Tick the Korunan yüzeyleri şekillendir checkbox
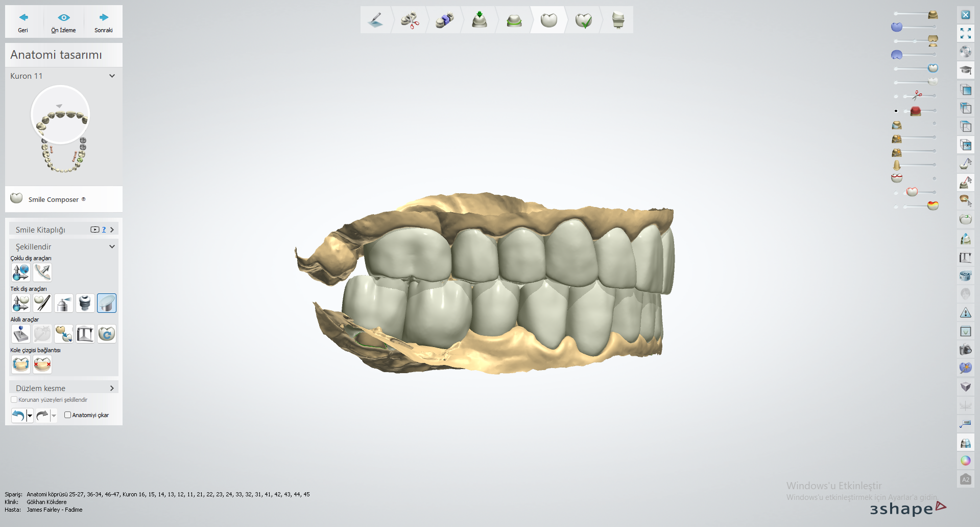The image size is (980, 527). click(14, 400)
